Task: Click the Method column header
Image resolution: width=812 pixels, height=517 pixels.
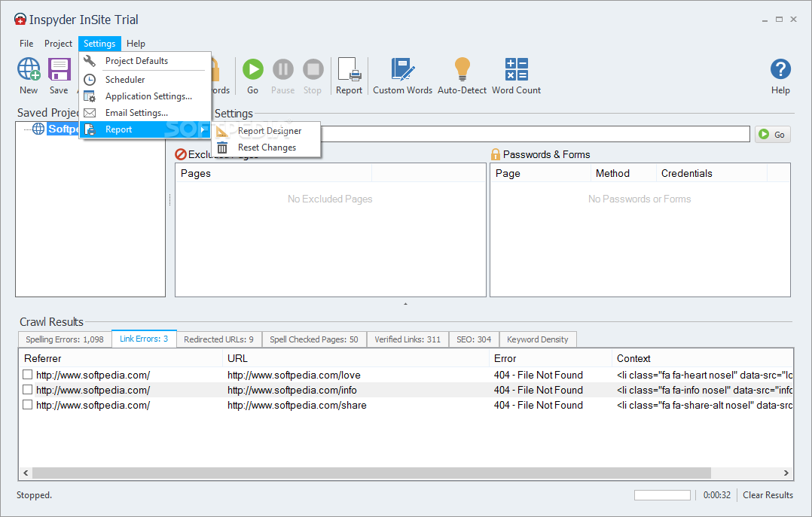Action: coord(623,173)
